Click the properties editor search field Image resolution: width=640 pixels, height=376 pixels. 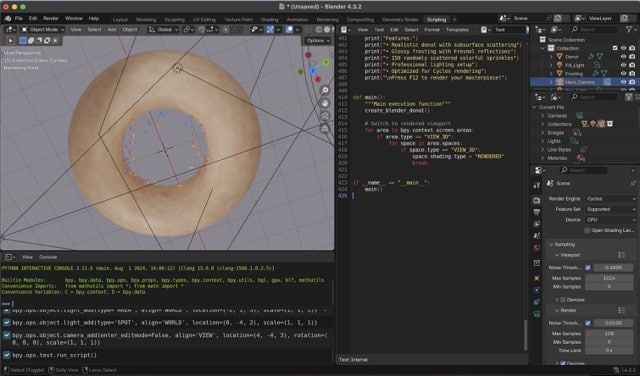pyautogui.click(x=583, y=170)
